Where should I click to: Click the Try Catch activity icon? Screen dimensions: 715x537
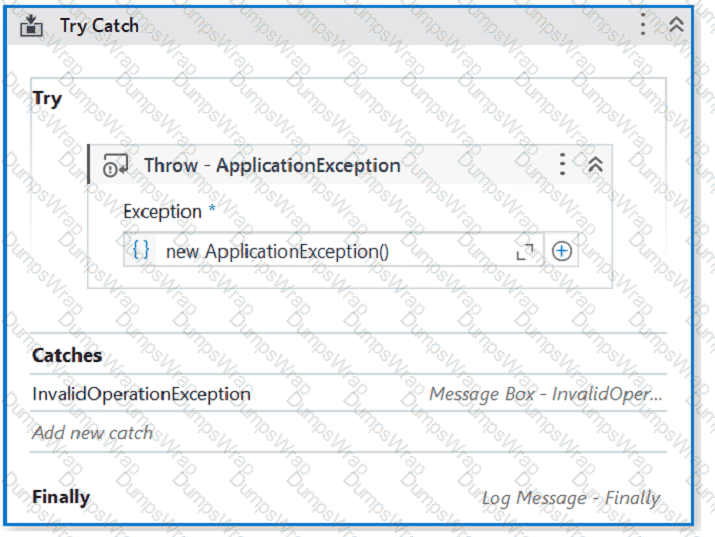[x=31, y=26]
